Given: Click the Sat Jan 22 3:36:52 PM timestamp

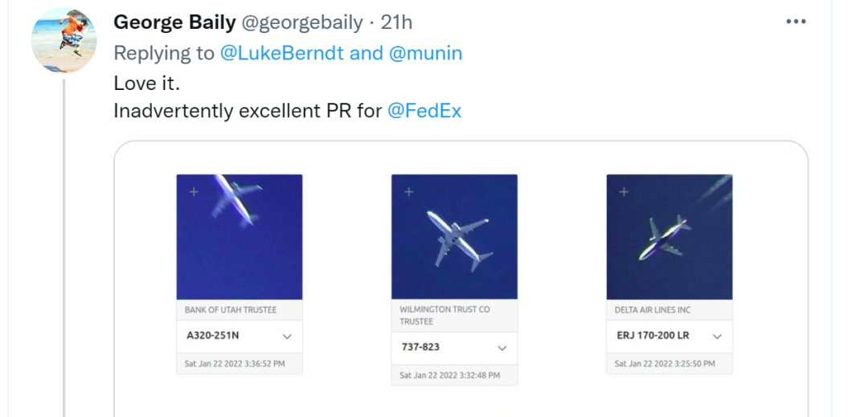Looking at the screenshot, I should pyautogui.click(x=234, y=364).
